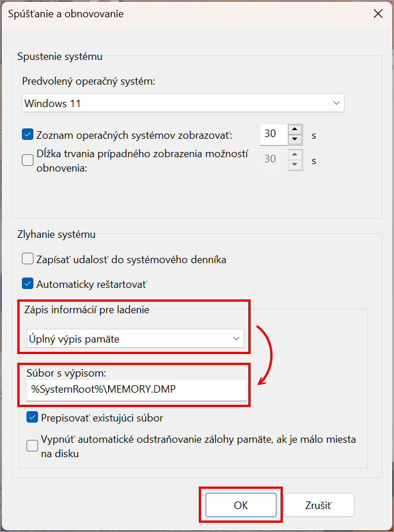Screen dimensions: 394x532
Task: Enable Vypnúť automatické odstraňovanie zálohy pamäte
Action: pos(32,446)
